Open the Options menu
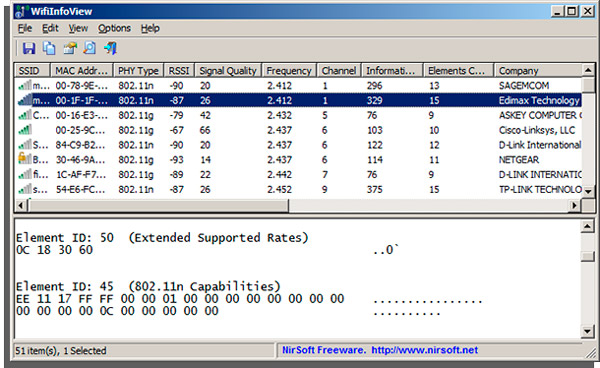This screenshot has height=368, width=600. point(114,28)
